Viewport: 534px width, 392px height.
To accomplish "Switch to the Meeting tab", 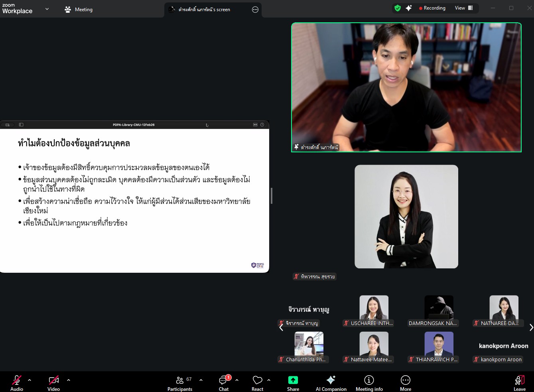I will pos(79,10).
